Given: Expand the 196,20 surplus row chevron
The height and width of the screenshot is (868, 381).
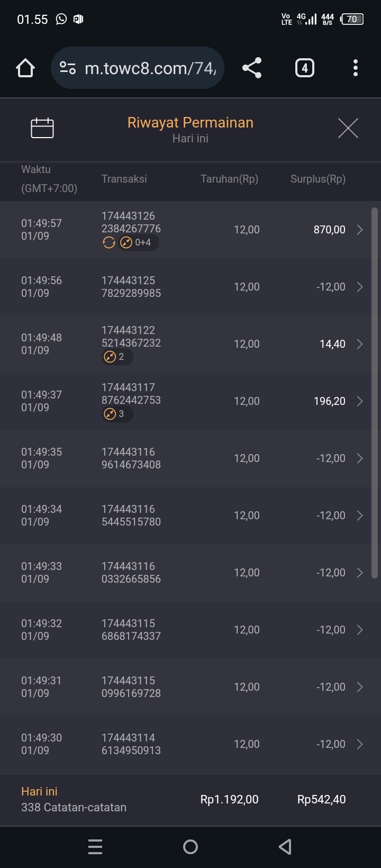Looking at the screenshot, I should (x=360, y=401).
